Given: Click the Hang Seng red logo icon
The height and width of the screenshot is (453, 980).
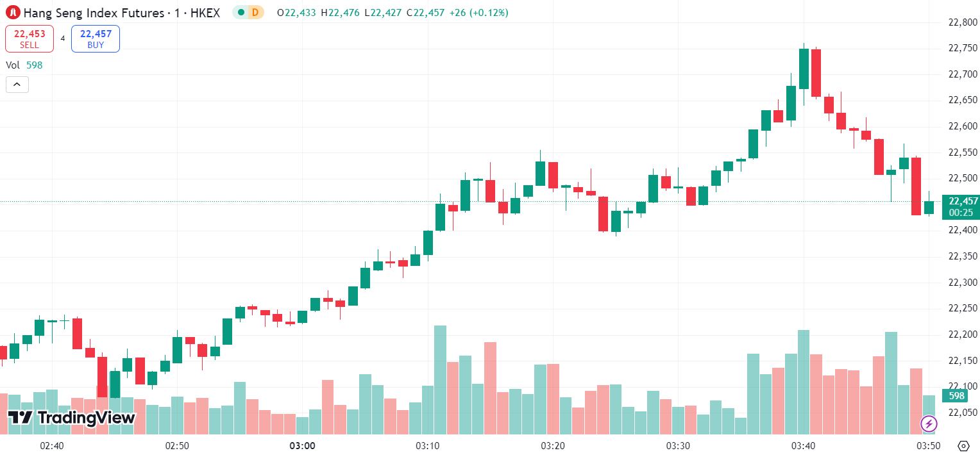Looking at the screenshot, I should click(x=13, y=12).
